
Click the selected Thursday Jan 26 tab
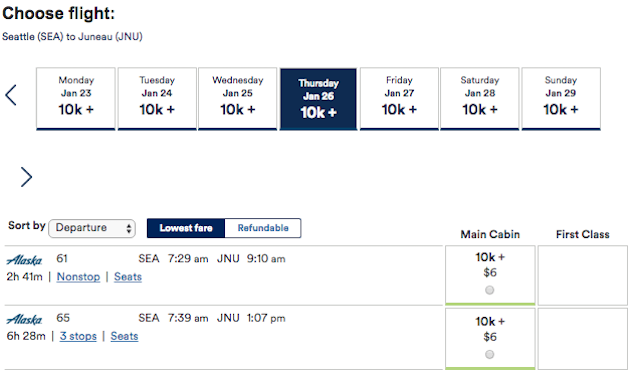pos(318,99)
